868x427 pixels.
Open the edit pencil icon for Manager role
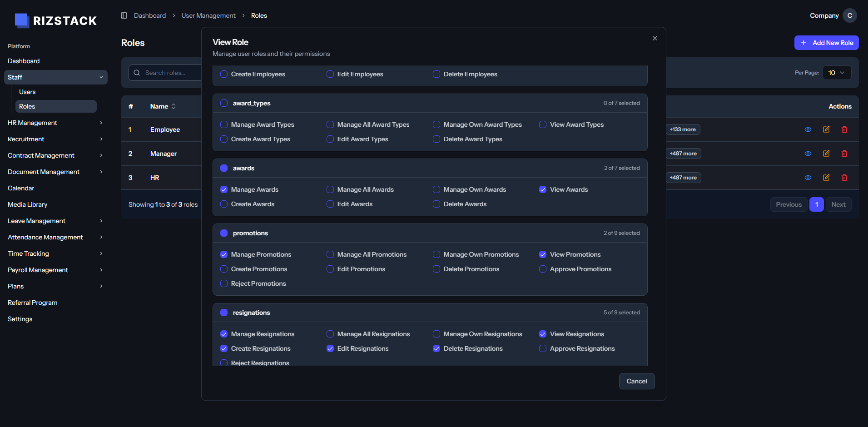click(826, 154)
